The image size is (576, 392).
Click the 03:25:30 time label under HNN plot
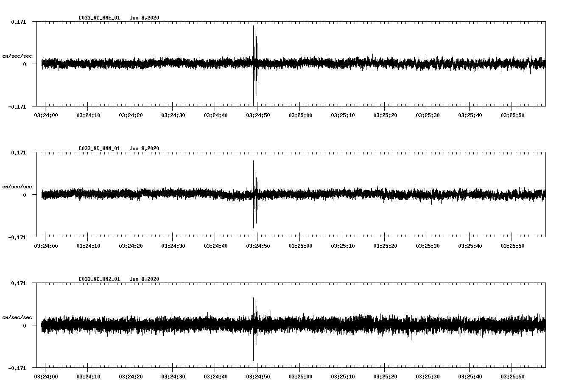(428, 246)
